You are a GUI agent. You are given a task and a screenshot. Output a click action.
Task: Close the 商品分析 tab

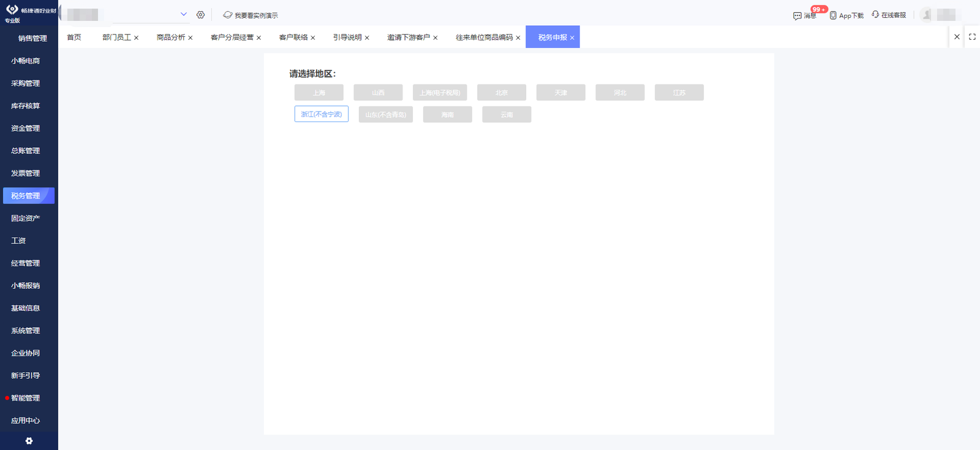[190, 38]
